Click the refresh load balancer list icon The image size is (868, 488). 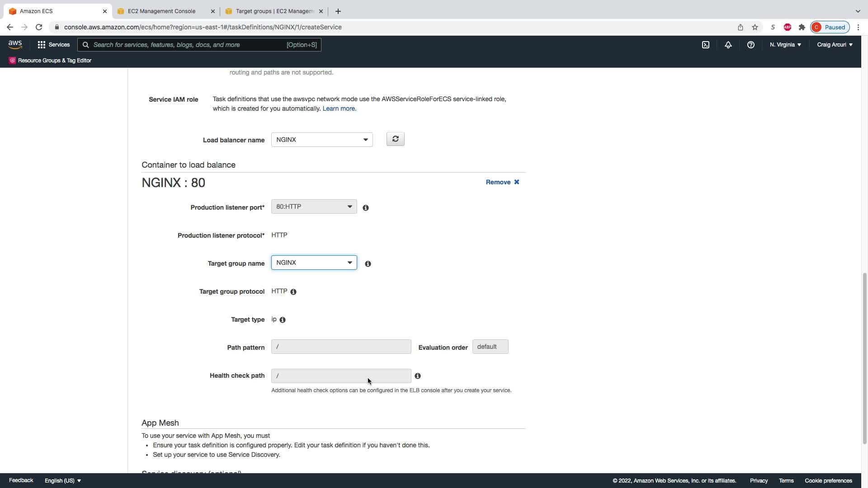click(395, 139)
